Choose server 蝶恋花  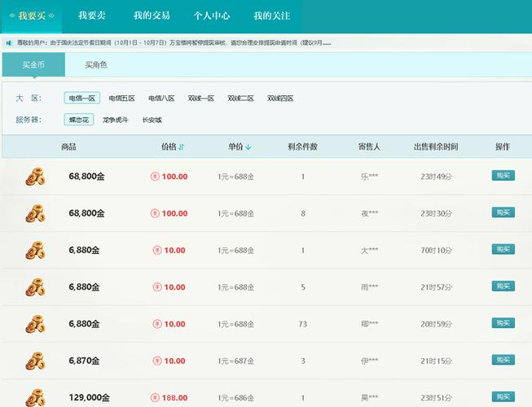[x=79, y=120]
